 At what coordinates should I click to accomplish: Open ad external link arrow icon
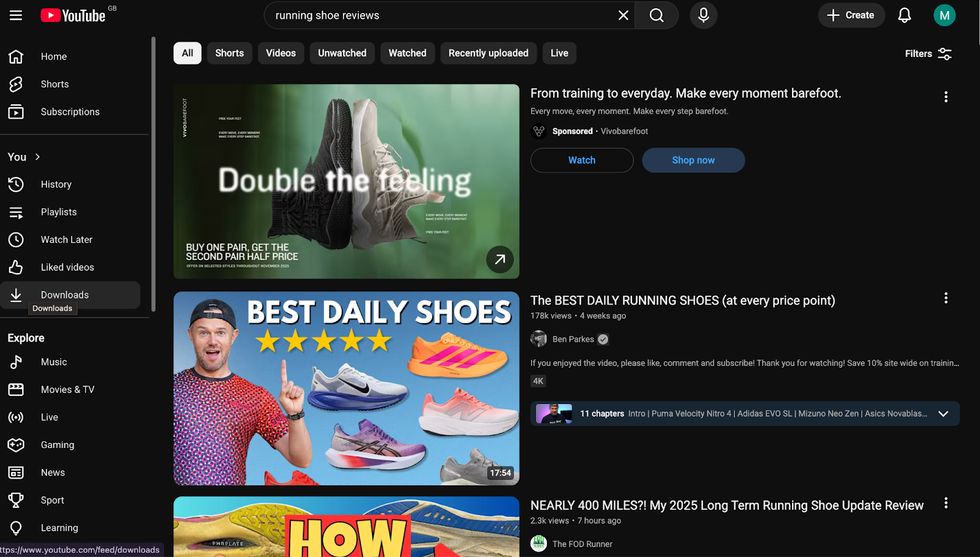click(500, 259)
